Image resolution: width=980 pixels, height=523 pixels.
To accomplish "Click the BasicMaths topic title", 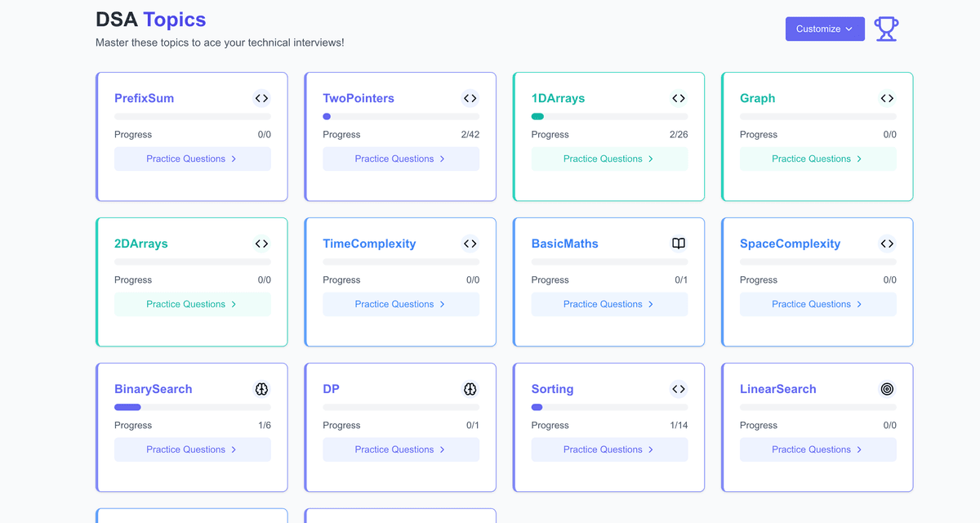I will click(565, 244).
